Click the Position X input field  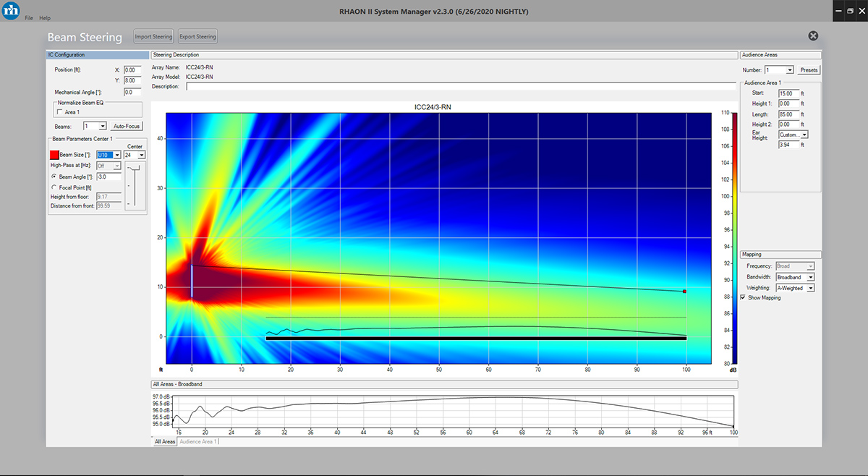tap(132, 70)
